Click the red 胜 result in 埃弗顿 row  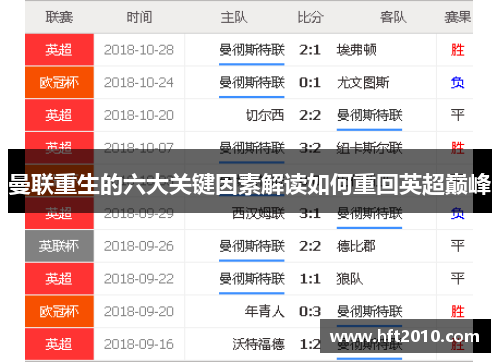tap(457, 50)
